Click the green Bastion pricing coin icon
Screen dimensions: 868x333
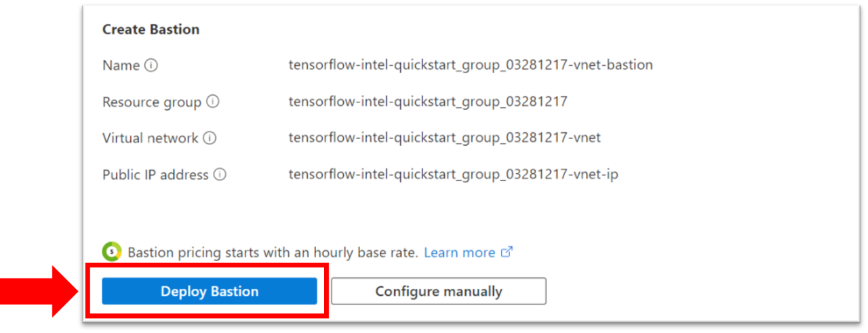[112, 252]
